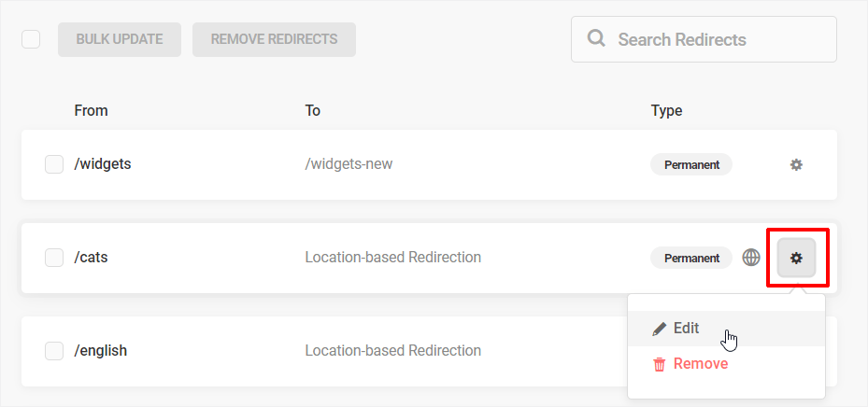Image resolution: width=868 pixels, height=407 pixels.
Task: Click the Remove Redirects button
Action: click(x=274, y=39)
